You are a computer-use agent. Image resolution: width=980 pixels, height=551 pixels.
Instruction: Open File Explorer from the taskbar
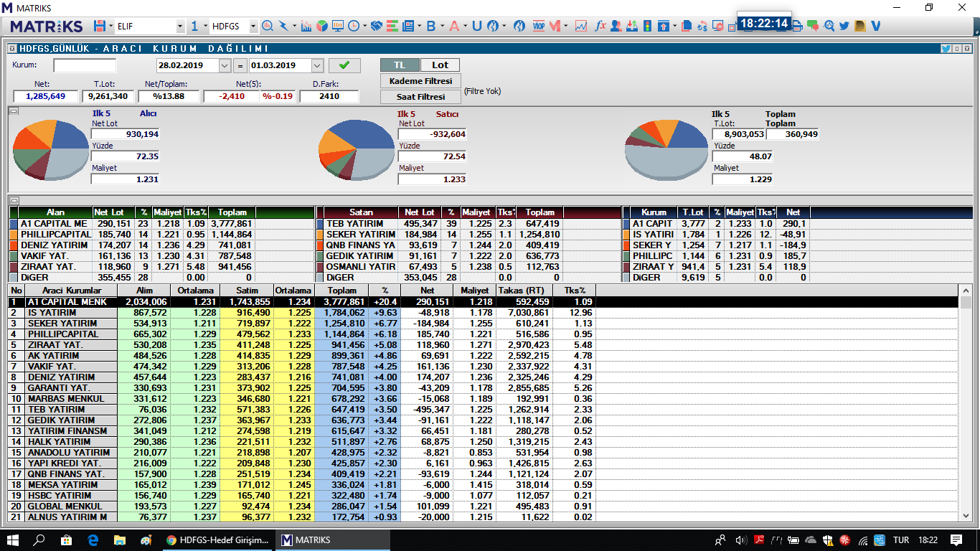[119, 540]
